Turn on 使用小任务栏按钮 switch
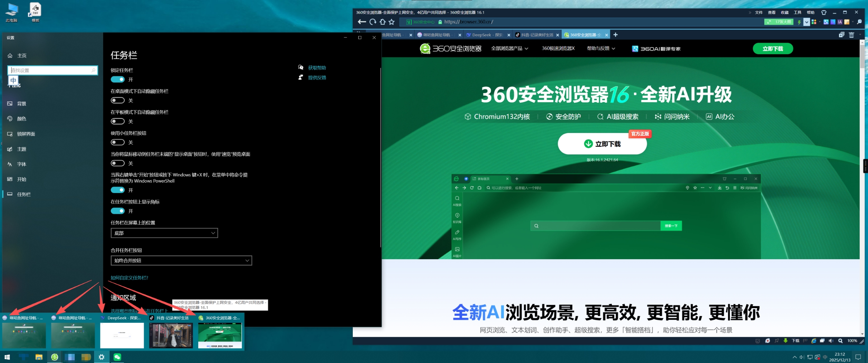This screenshot has height=363, width=868. pos(118,142)
